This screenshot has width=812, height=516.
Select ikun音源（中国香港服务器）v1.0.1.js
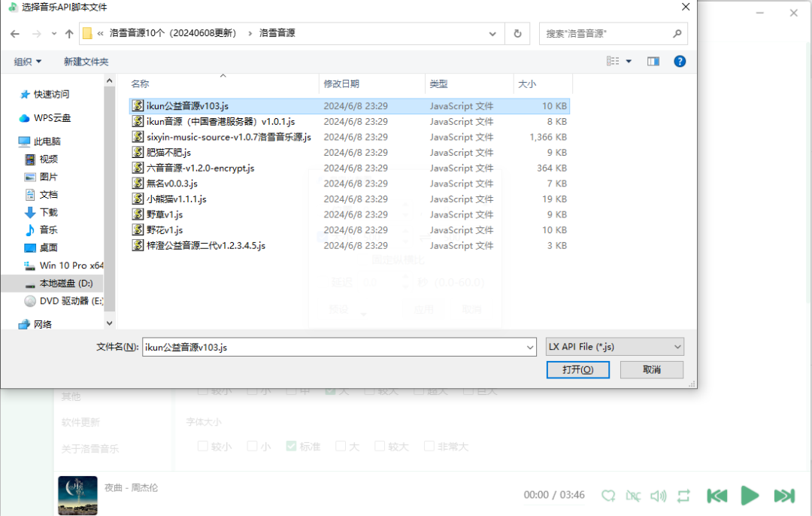pos(350,121)
